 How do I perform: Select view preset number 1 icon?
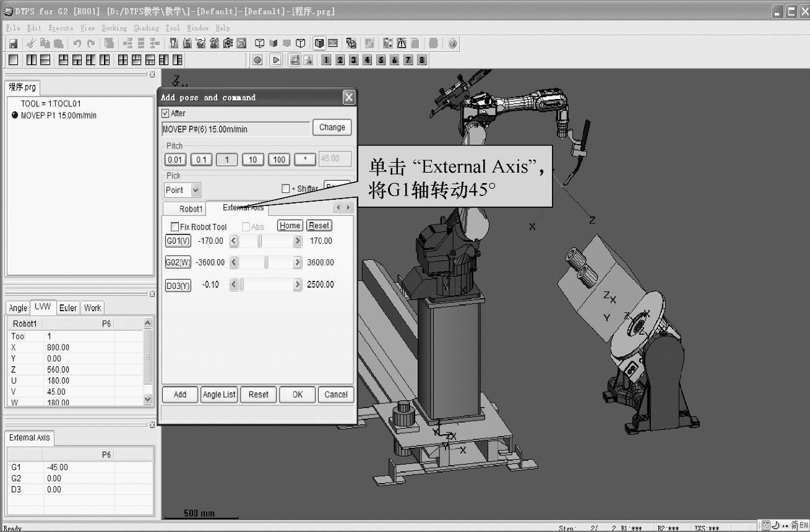pos(326,60)
